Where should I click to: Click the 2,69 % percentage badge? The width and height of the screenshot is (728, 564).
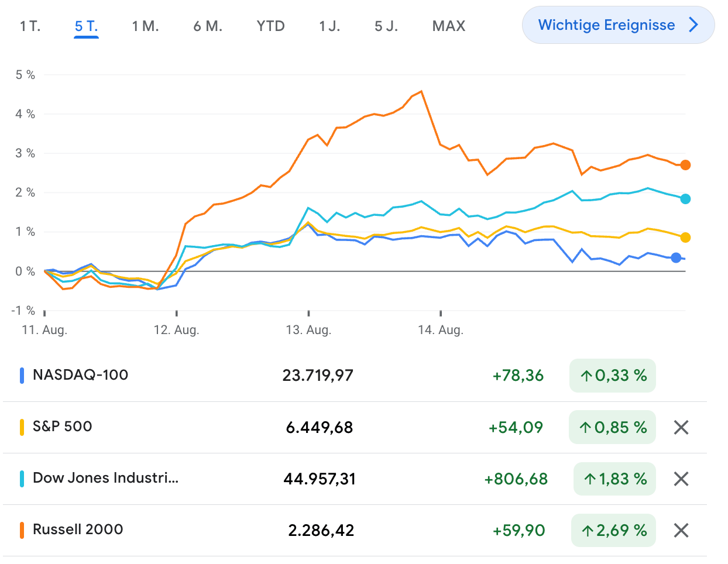tap(614, 531)
